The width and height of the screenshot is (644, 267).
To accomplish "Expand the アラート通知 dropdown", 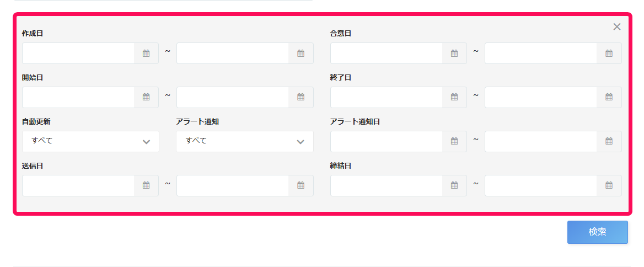I will [x=245, y=141].
